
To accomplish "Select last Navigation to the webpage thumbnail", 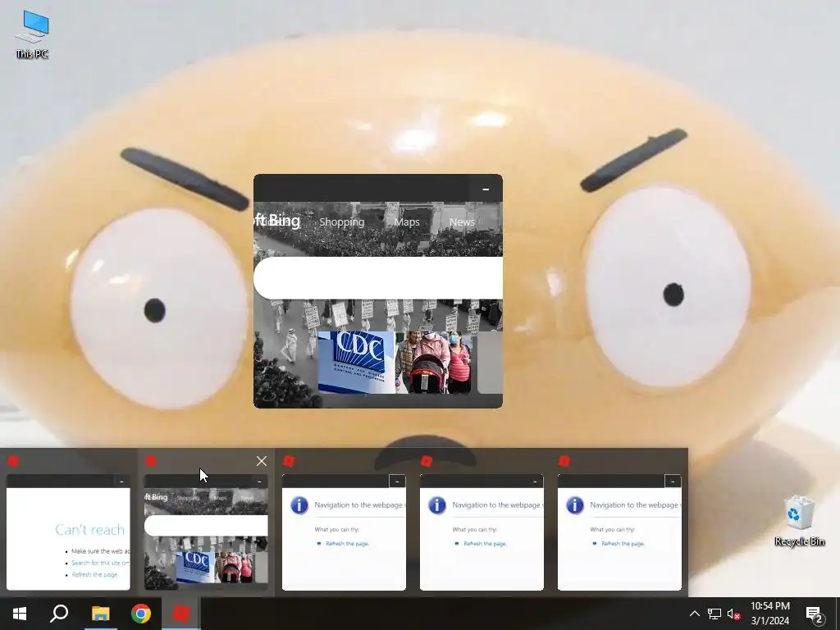I will [x=619, y=532].
